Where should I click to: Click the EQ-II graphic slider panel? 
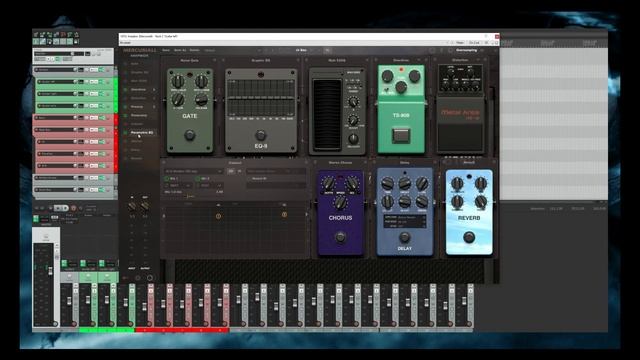tap(260, 98)
